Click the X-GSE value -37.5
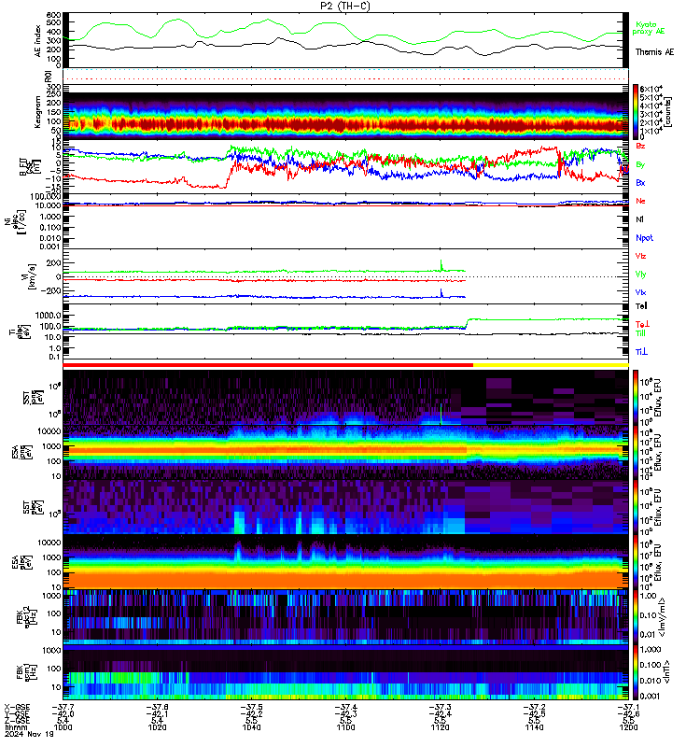 point(251,707)
